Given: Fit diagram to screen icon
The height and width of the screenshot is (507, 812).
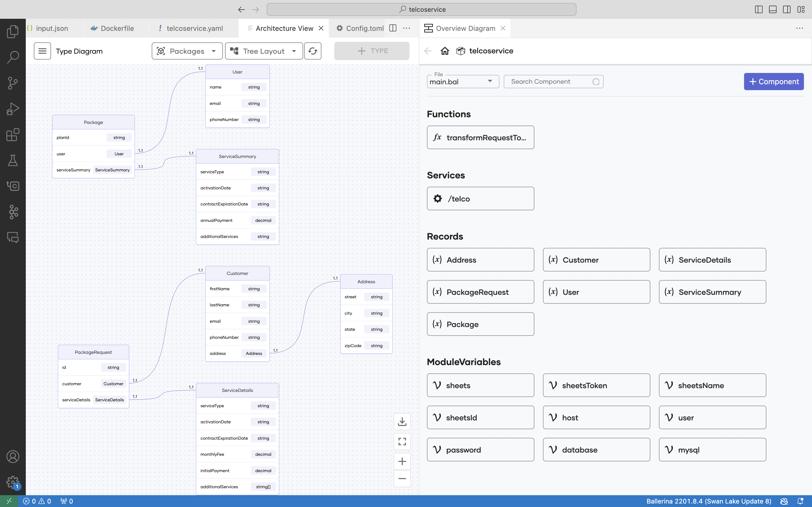Looking at the screenshot, I should coord(402,441).
